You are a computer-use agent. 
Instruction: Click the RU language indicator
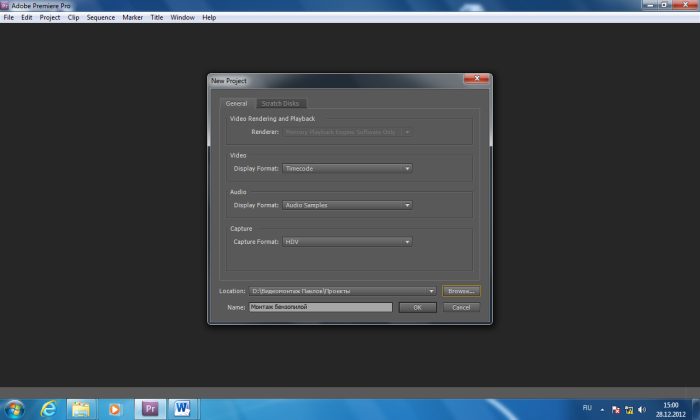point(587,408)
